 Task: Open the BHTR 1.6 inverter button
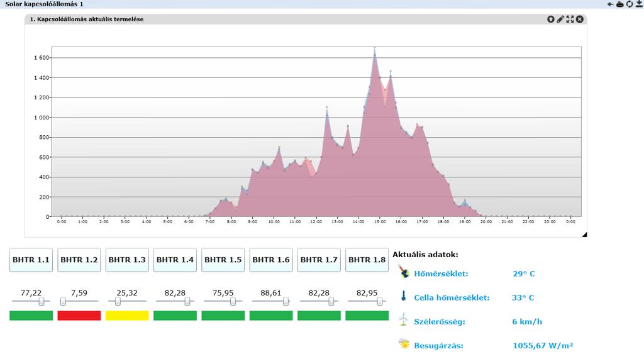271,260
